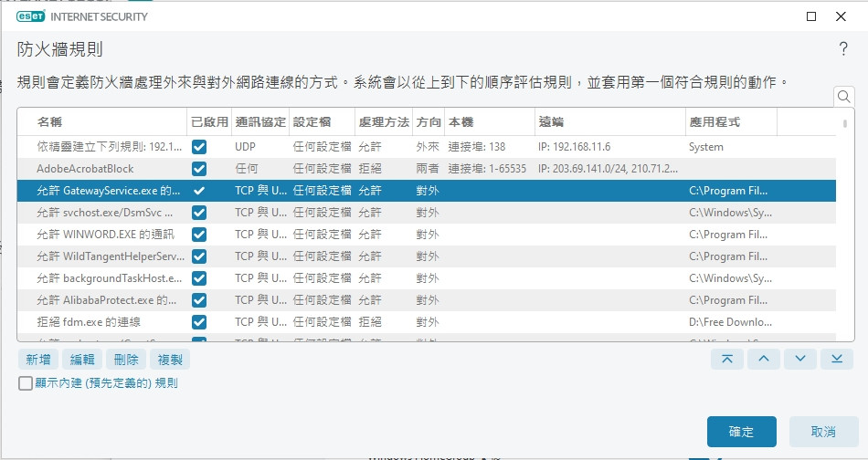Toggle enabled checkbox for WildTangentHelperServ rule
The width and height of the screenshot is (868, 460).
coord(199,256)
